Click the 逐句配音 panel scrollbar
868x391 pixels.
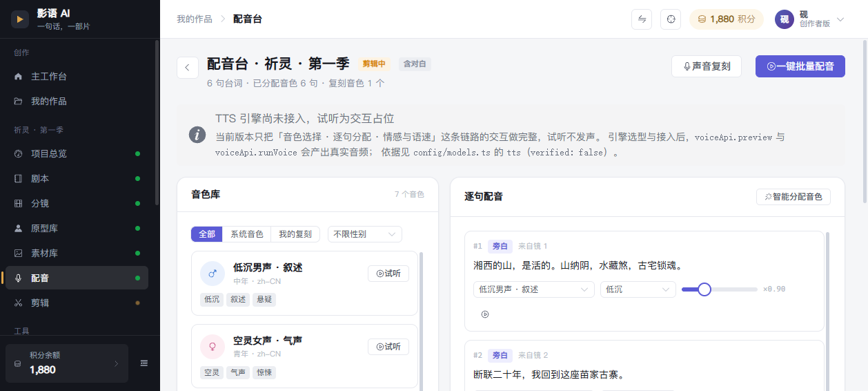pyautogui.click(x=827, y=311)
